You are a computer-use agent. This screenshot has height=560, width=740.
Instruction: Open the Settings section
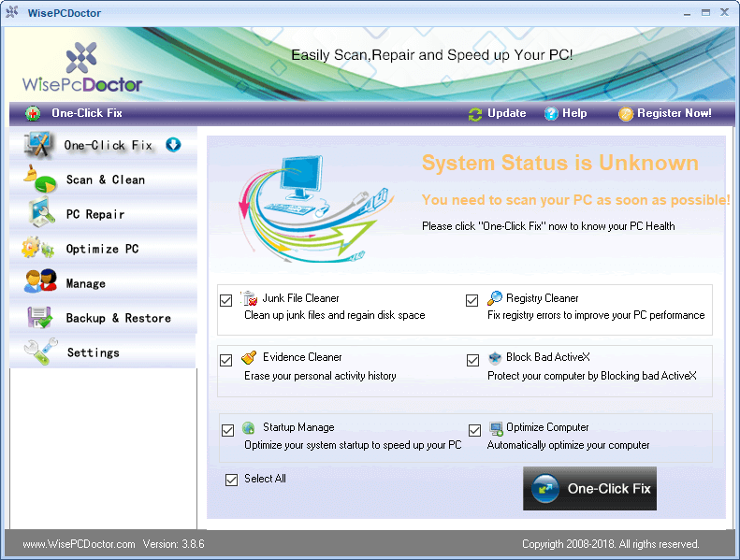(x=103, y=352)
